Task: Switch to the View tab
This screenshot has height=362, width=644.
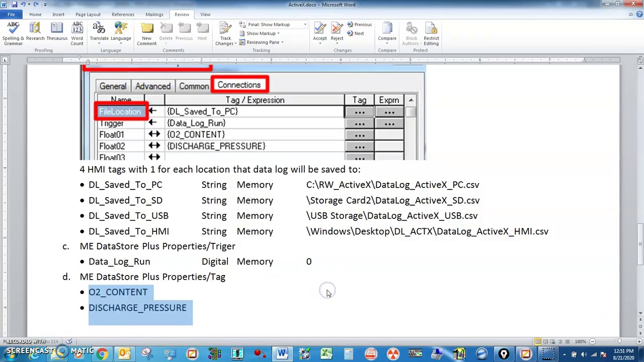Action: (x=205, y=14)
